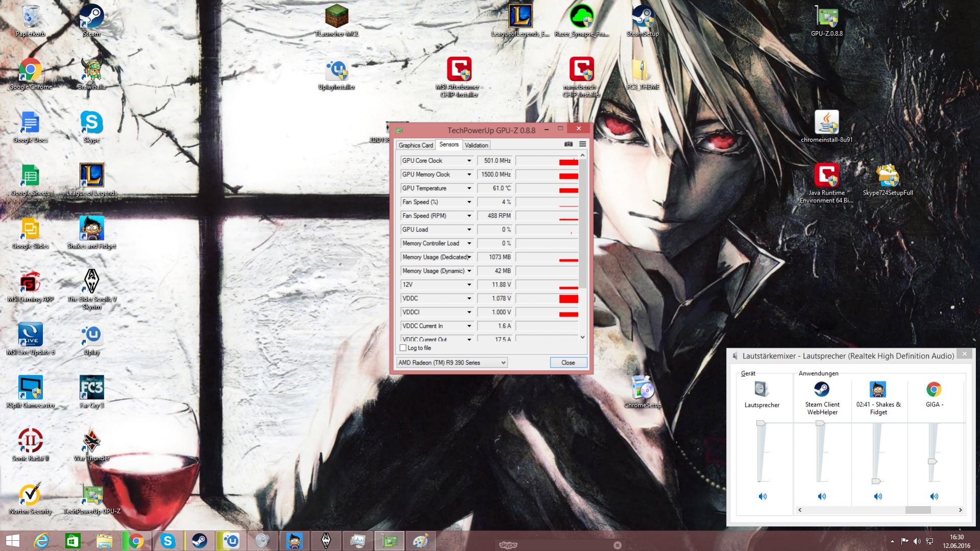Adjust the Steam Client WebHelper volume slider
This screenshot has height=551, width=980.
[x=820, y=423]
